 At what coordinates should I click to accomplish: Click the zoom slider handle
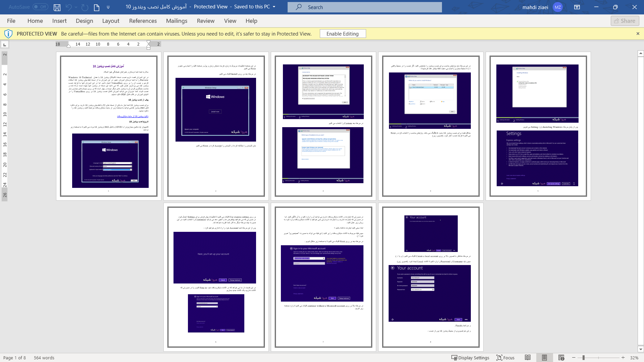click(584, 358)
